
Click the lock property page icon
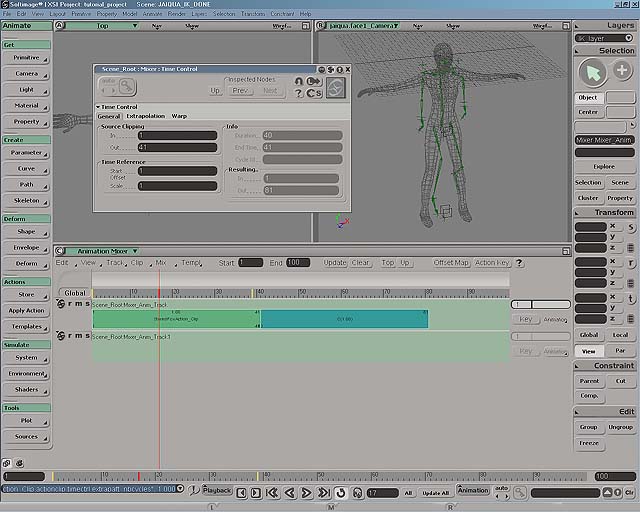pyautogui.click(x=298, y=81)
